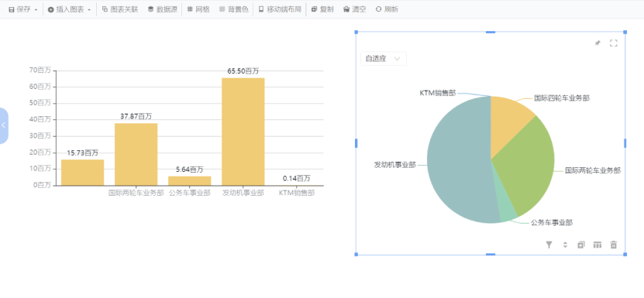644x298 pixels.
Task: Click the 70百万 y-axis label
Action: 40,70
